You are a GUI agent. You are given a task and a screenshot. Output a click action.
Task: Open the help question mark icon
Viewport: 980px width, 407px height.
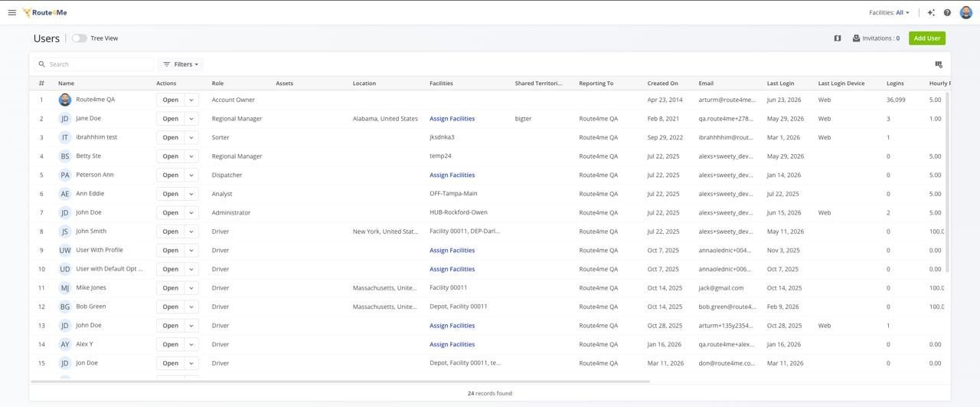pos(947,12)
